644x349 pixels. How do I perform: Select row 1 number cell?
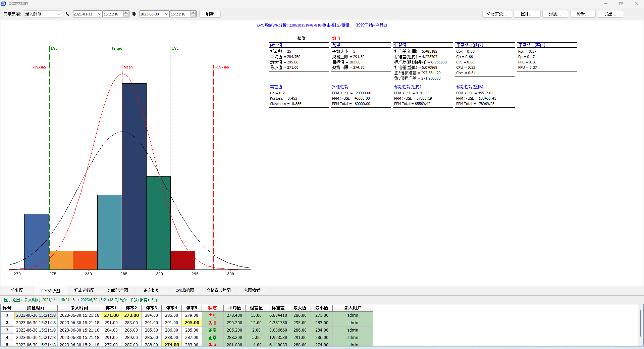(x=7, y=315)
